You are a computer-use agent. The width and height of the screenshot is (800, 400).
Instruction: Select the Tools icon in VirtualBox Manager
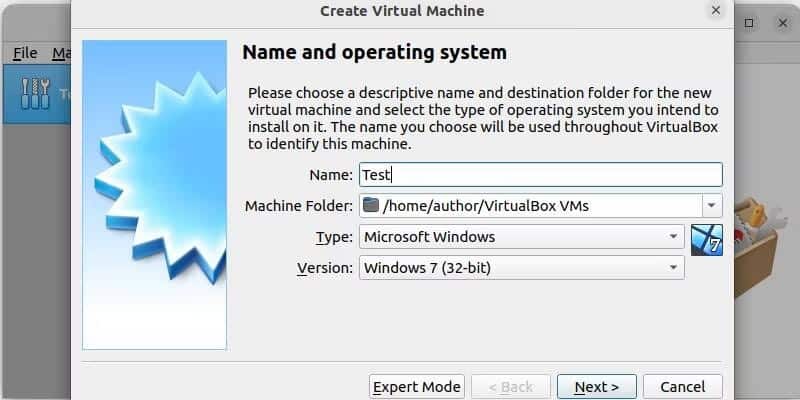[35, 94]
